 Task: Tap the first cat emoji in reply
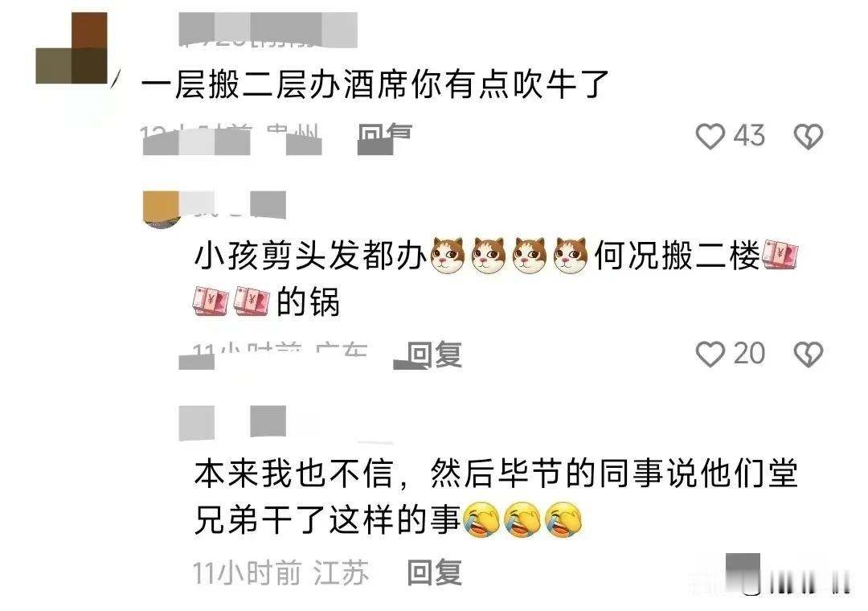(448, 256)
